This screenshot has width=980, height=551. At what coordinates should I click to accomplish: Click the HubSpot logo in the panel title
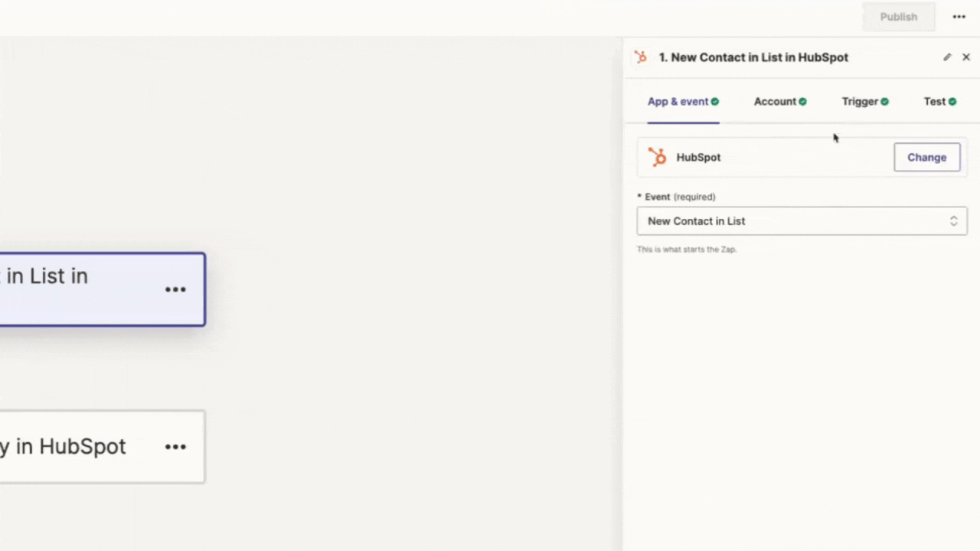point(641,57)
